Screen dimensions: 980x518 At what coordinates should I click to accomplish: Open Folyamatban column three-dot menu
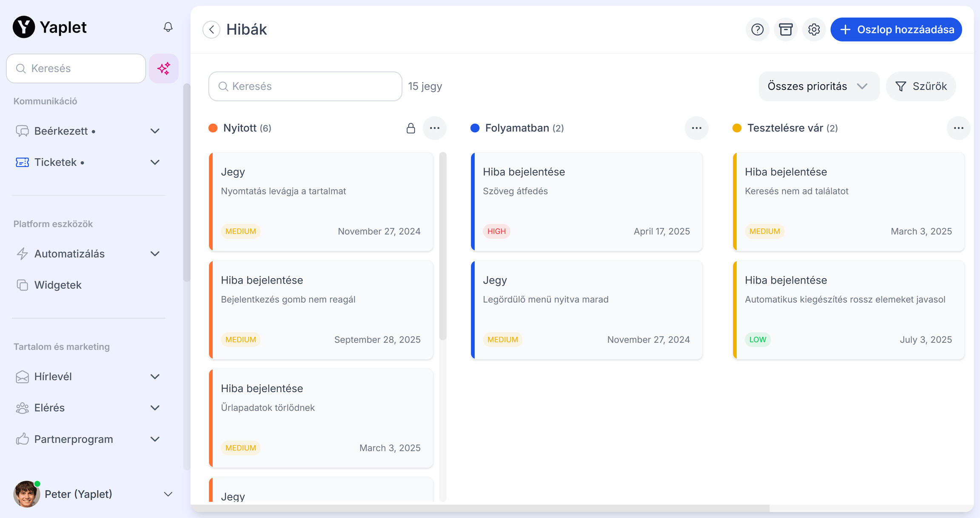[696, 128]
